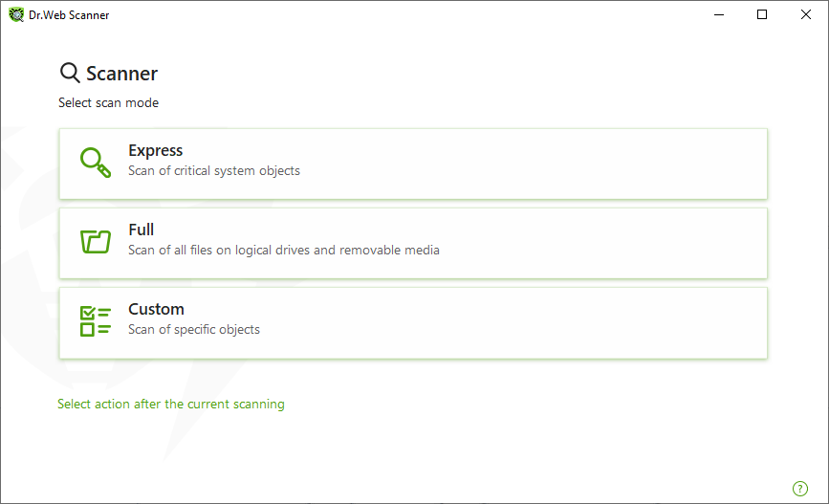Close the Dr.Web Scanner window
Image resolution: width=829 pixels, height=504 pixels.
(x=806, y=14)
